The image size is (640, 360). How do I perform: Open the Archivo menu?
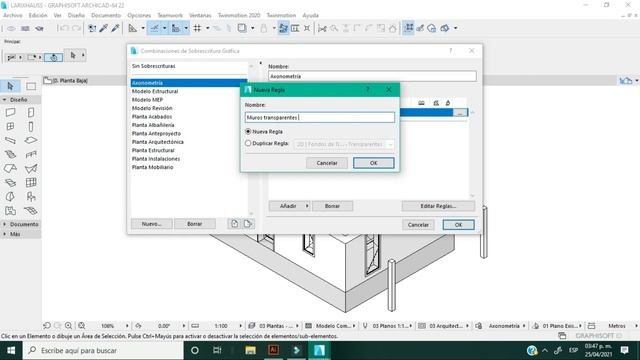click(x=13, y=15)
